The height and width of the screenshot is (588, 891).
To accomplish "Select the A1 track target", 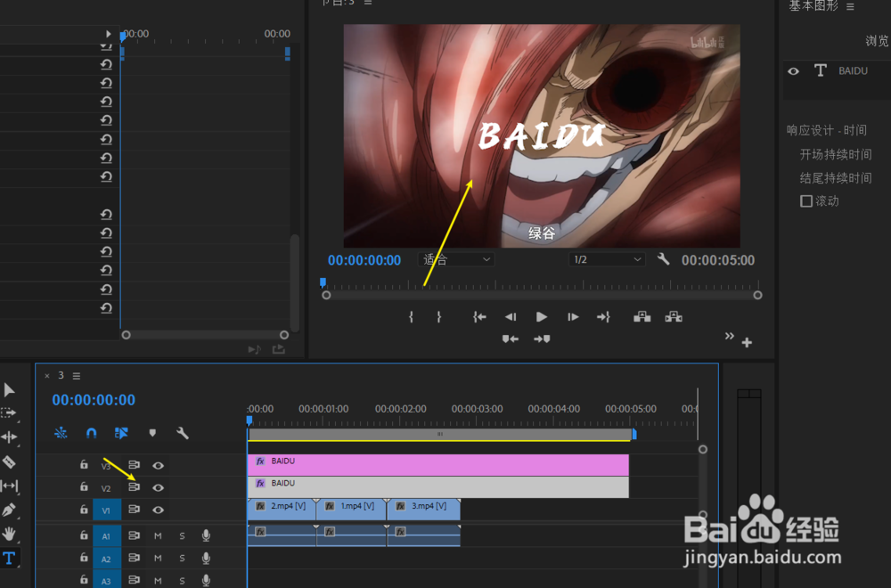I will [107, 535].
